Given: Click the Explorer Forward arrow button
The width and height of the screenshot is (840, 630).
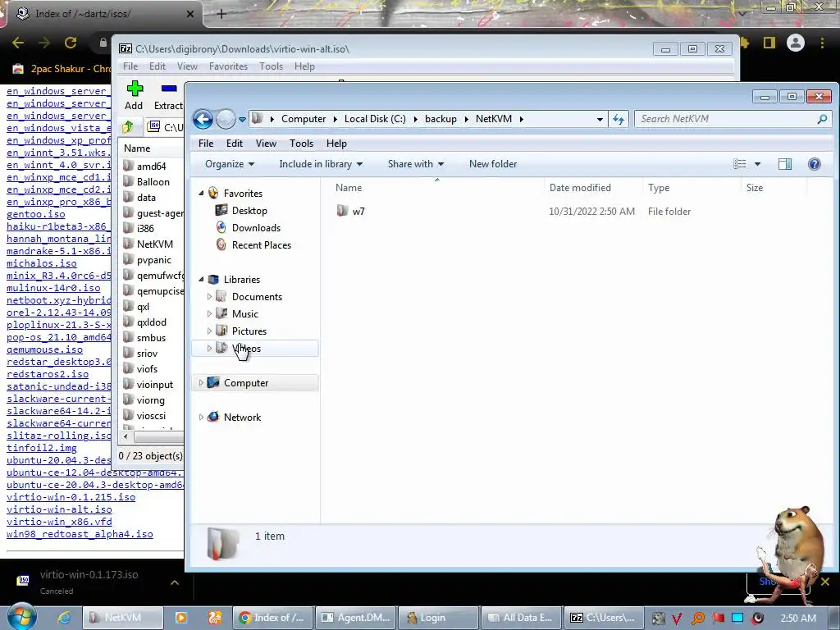Looking at the screenshot, I should tap(226, 119).
